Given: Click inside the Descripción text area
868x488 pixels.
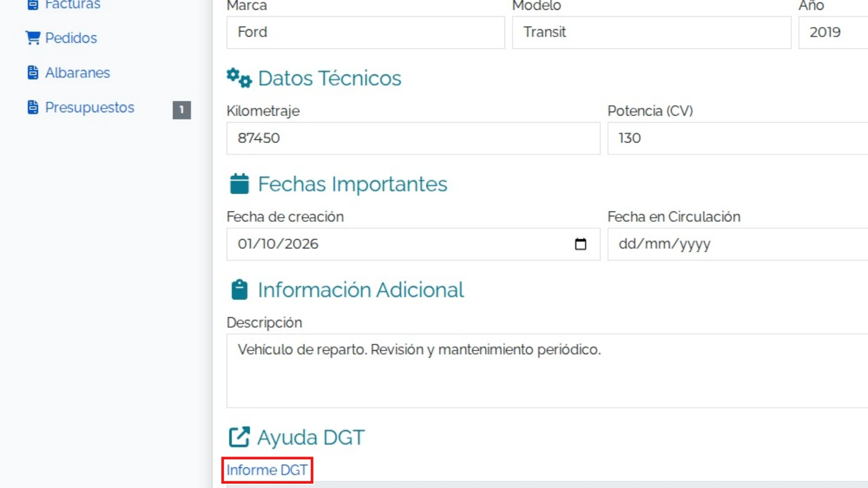Looking at the screenshot, I should point(547,371).
